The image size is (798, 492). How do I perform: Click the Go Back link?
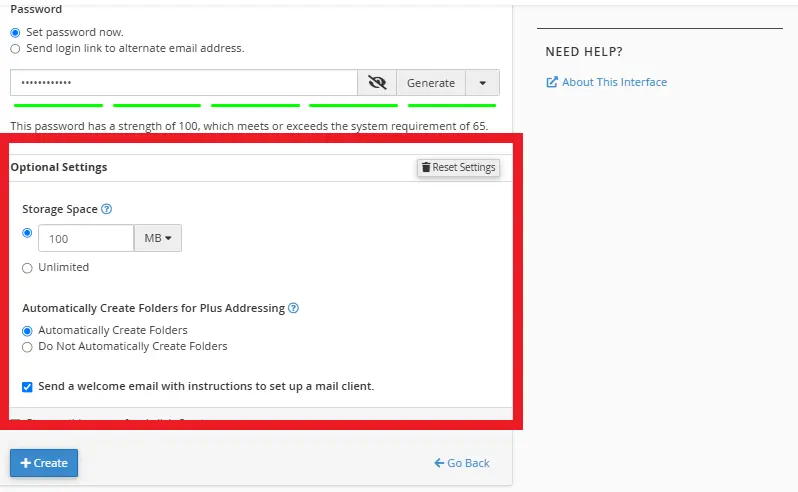click(468, 463)
